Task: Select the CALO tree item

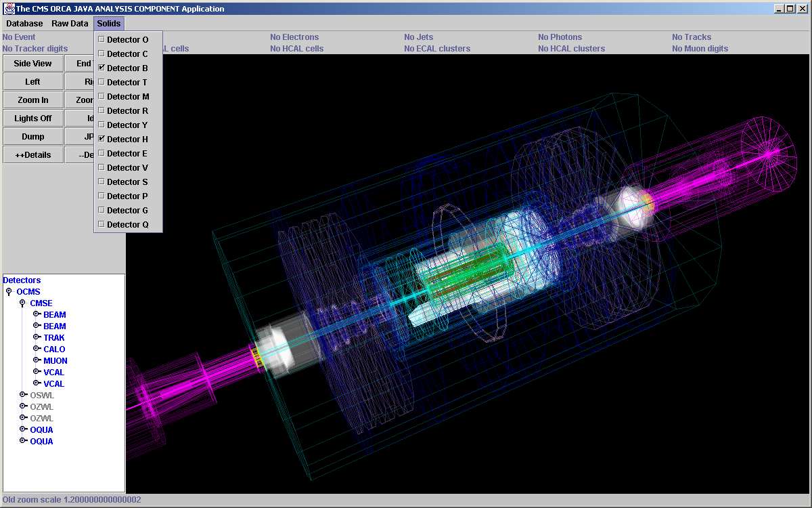Action: click(x=54, y=350)
